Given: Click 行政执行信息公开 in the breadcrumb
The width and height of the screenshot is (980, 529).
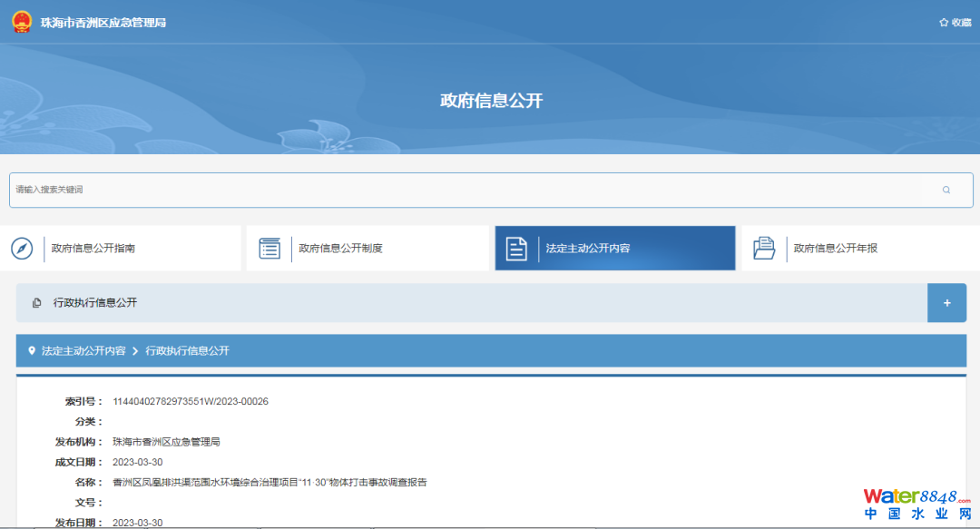Looking at the screenshot, I should pos(187,350).
